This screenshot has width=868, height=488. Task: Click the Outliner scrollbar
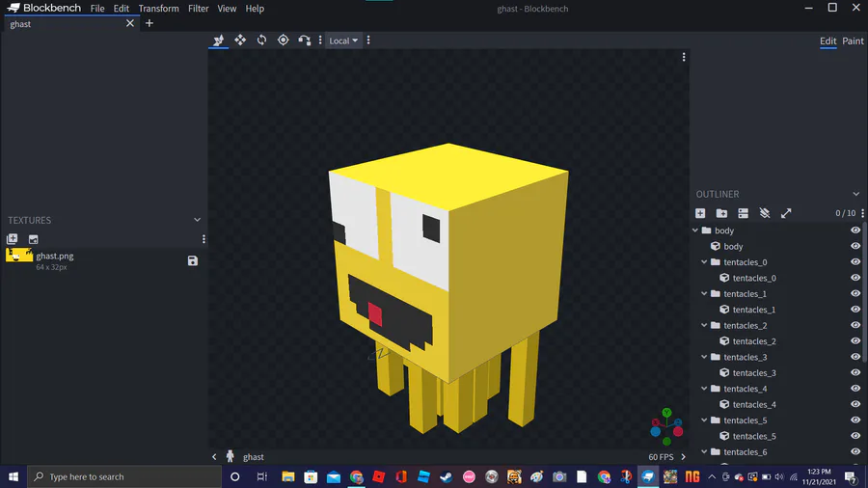click(x=865, y=293)
